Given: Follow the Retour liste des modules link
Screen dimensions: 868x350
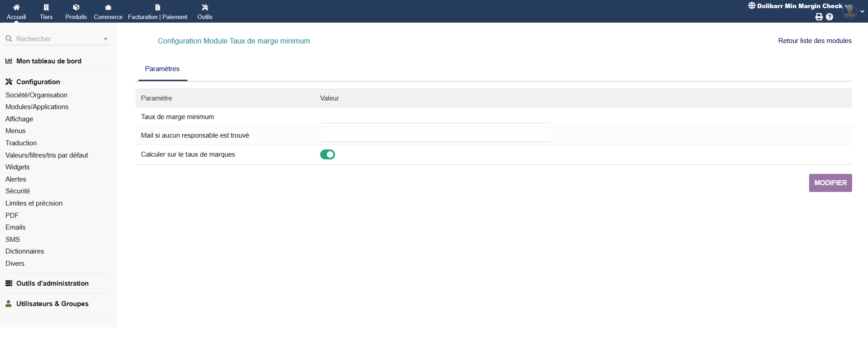Looking at the screenshot, I should pyautogui.click(x=815, y=41).
